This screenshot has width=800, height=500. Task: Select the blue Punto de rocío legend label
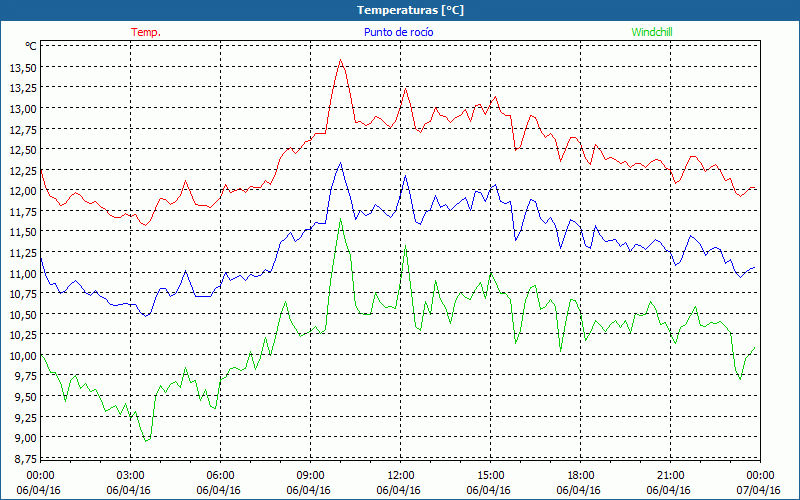coord(398,32)
